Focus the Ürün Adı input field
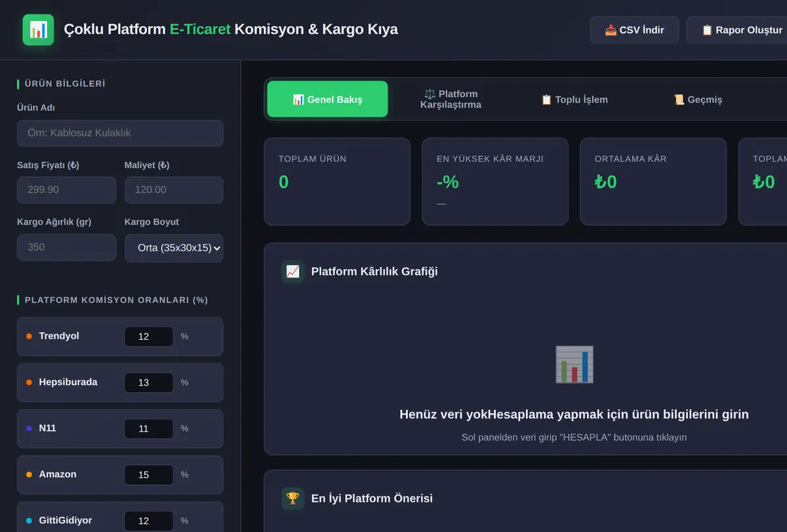This screenshot has width=787, height=532. 120,133
